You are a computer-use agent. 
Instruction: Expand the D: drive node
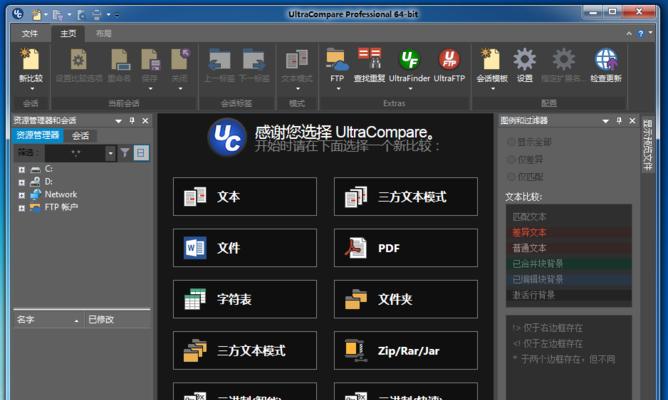coord(21,182)
